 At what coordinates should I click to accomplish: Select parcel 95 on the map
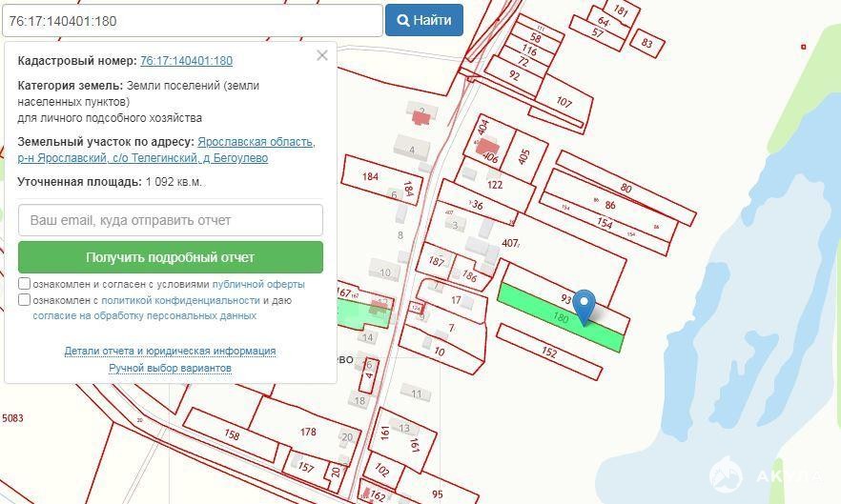(437, 494)
